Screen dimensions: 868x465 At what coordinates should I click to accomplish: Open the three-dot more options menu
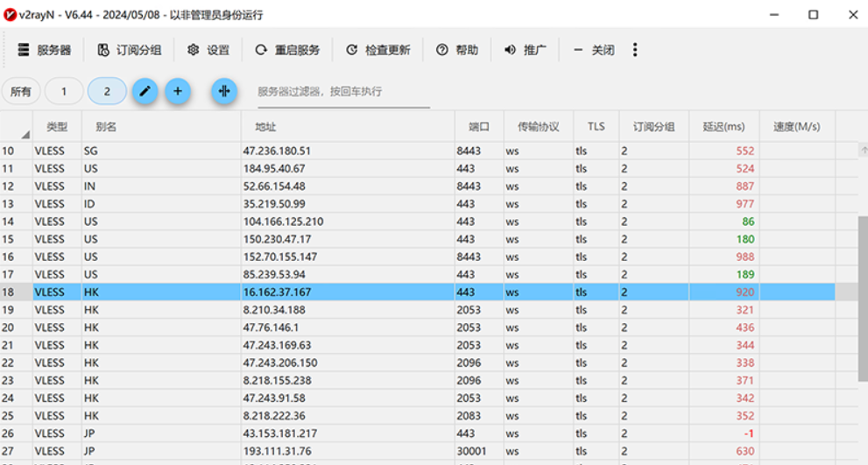point(635,50)
